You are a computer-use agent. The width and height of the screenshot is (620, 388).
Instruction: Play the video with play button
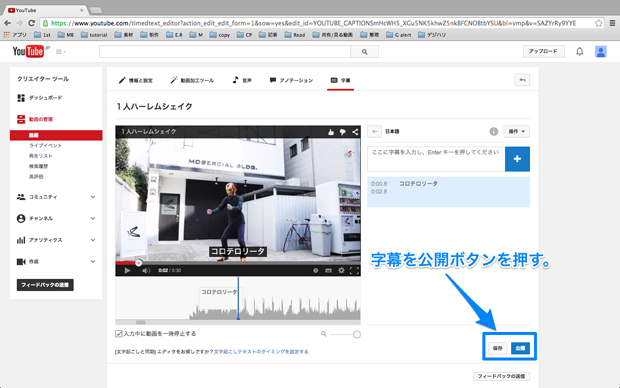(x=127, y=271)
